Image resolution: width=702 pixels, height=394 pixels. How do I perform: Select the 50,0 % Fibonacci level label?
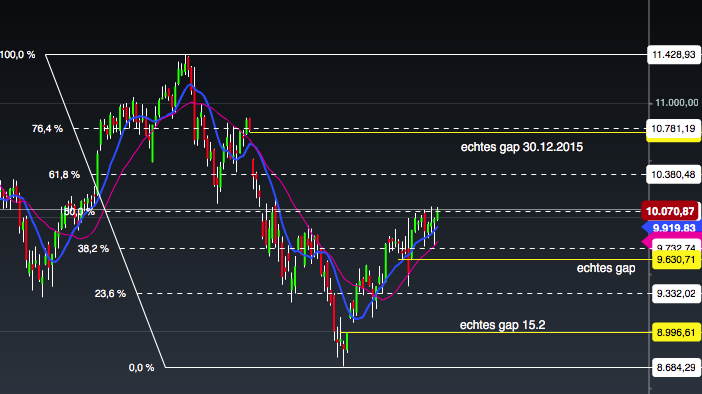79,211
